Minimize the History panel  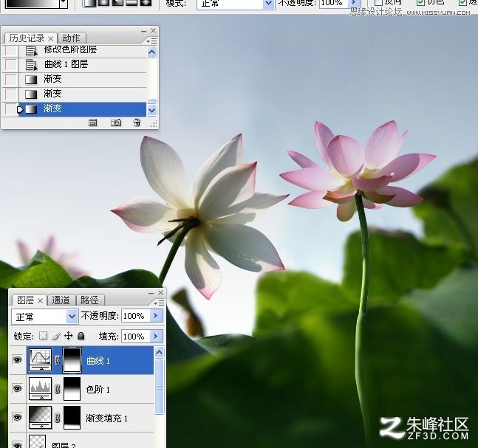tap(143, 31)
